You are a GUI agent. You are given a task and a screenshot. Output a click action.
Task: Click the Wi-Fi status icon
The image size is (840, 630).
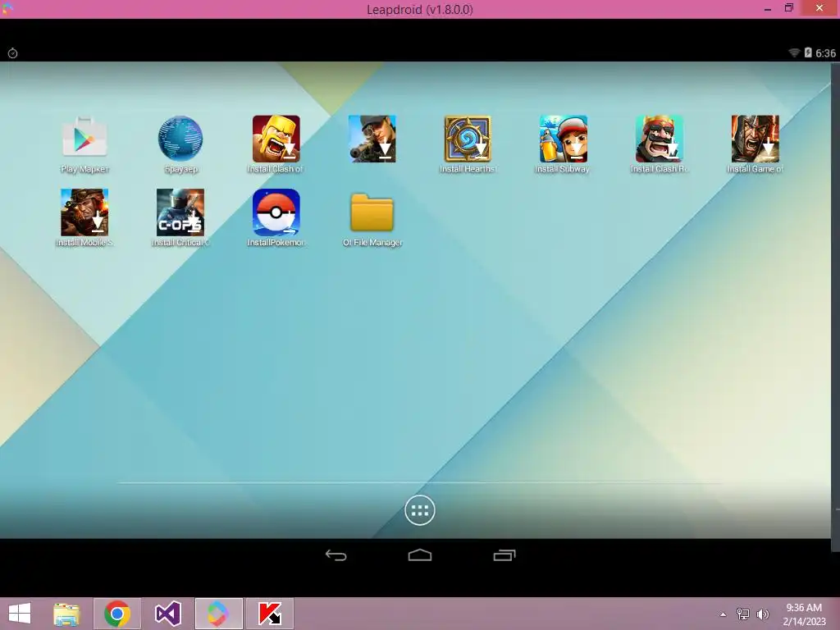coord(794,52)
